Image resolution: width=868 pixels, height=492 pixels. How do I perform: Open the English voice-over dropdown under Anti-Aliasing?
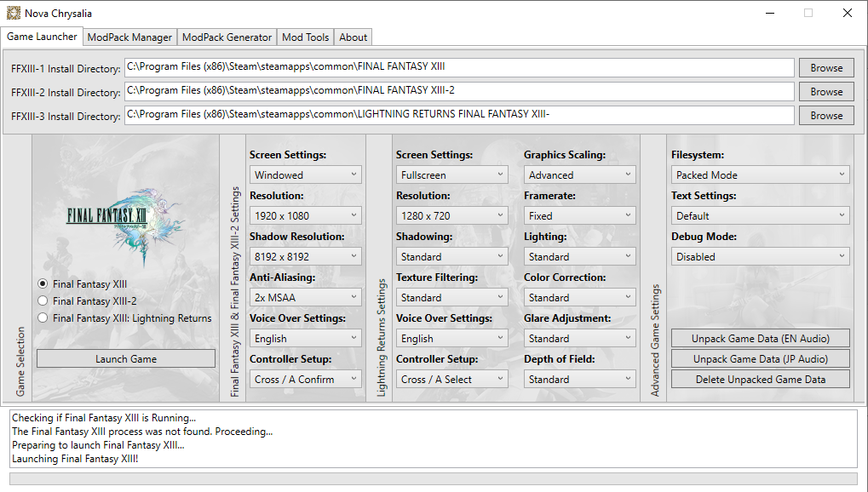[306, 338]
